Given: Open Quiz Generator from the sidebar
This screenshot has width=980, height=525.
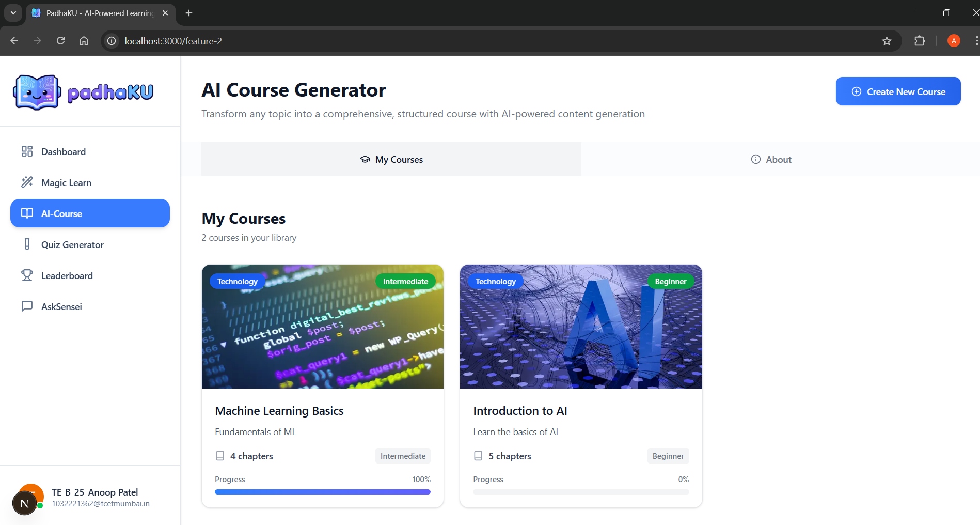Looking at the screenshot, I should click(90, 244).
